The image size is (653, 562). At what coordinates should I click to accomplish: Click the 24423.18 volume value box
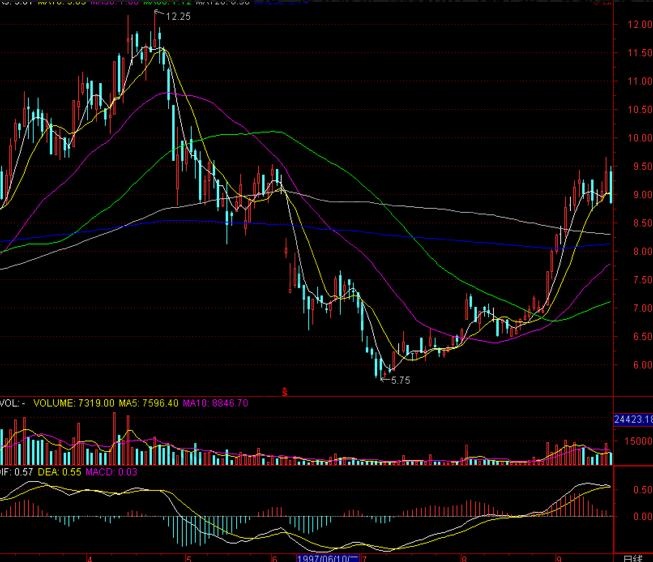click(632, 420)
